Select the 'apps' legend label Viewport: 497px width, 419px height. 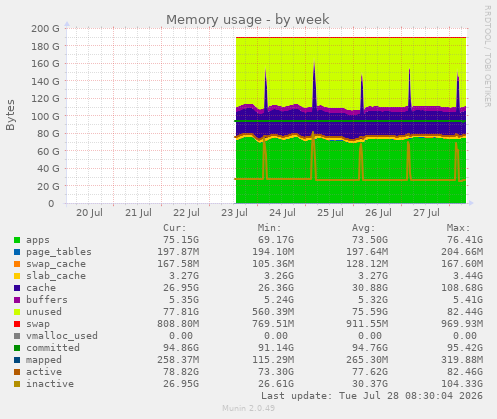click(38, 240)
